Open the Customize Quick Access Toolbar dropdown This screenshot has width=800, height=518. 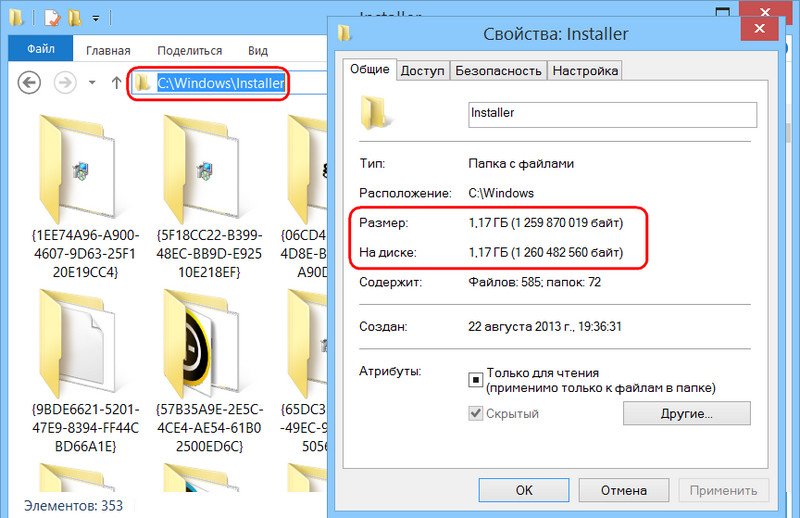click(95, 19)
